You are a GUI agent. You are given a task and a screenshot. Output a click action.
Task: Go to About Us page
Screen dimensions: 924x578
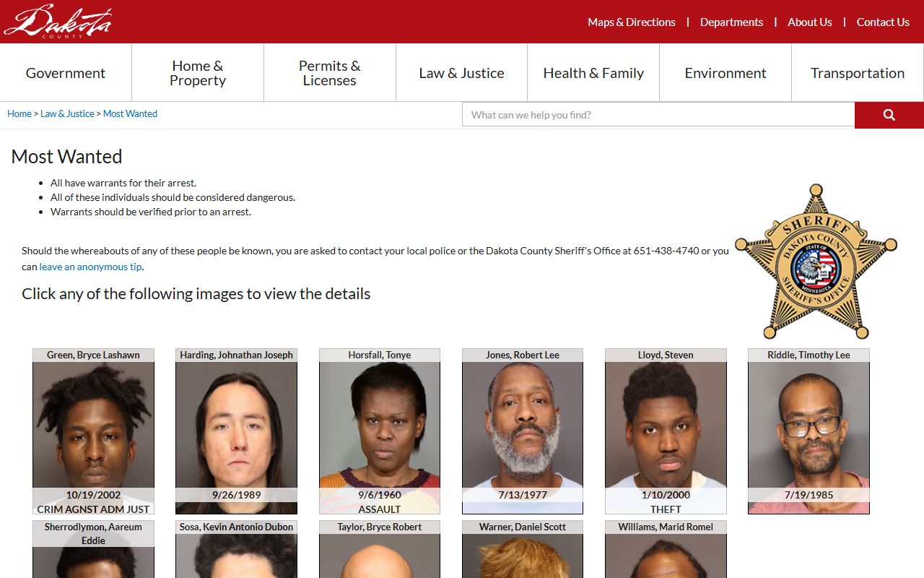[810, 22]
